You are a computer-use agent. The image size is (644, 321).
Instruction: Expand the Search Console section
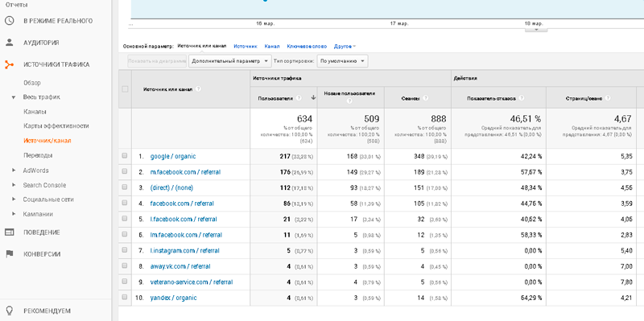14,185
